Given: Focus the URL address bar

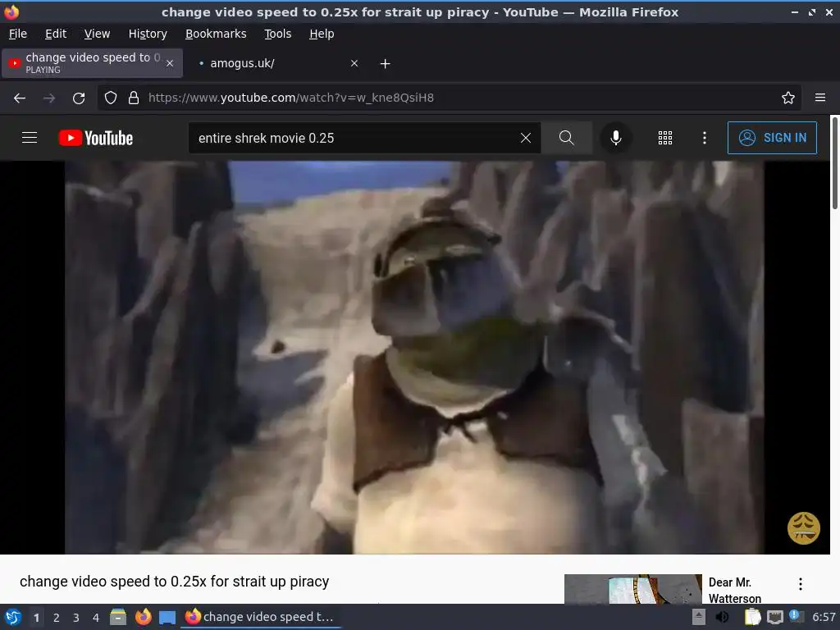Looking at the screenshot, I should [450, 98].
